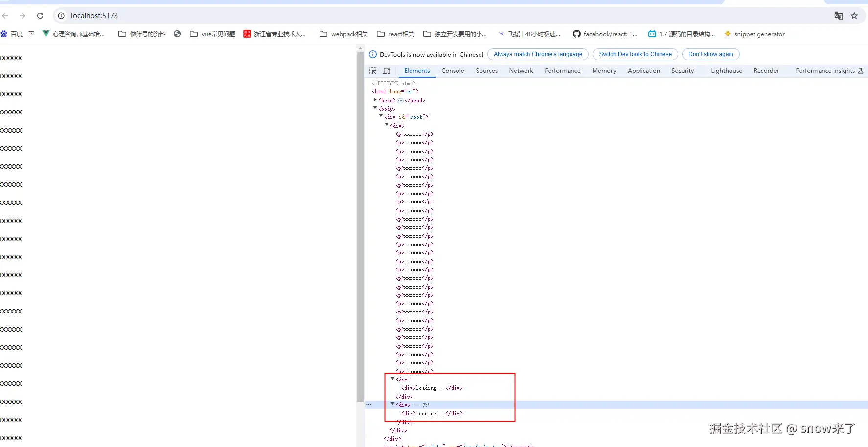Collapse the selected div == $0 node
This screenshot has width=868, height=447.
tap(393, 404)
